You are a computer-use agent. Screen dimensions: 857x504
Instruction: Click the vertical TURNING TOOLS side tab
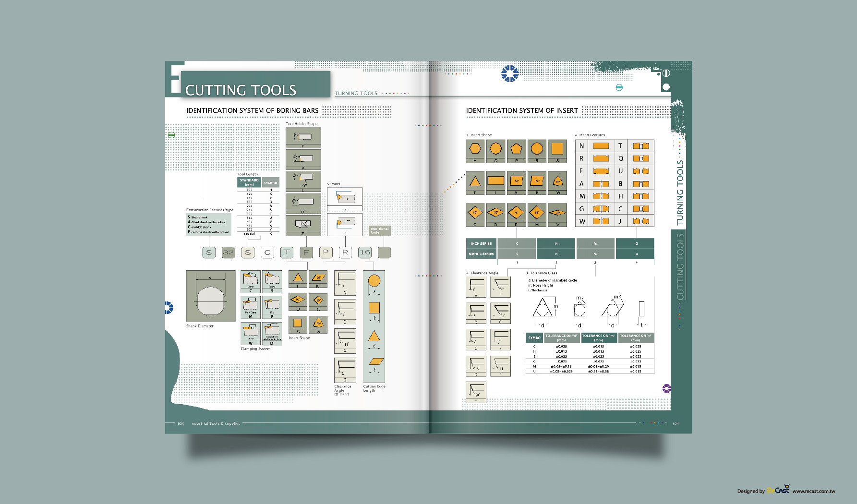click(680, 192)
